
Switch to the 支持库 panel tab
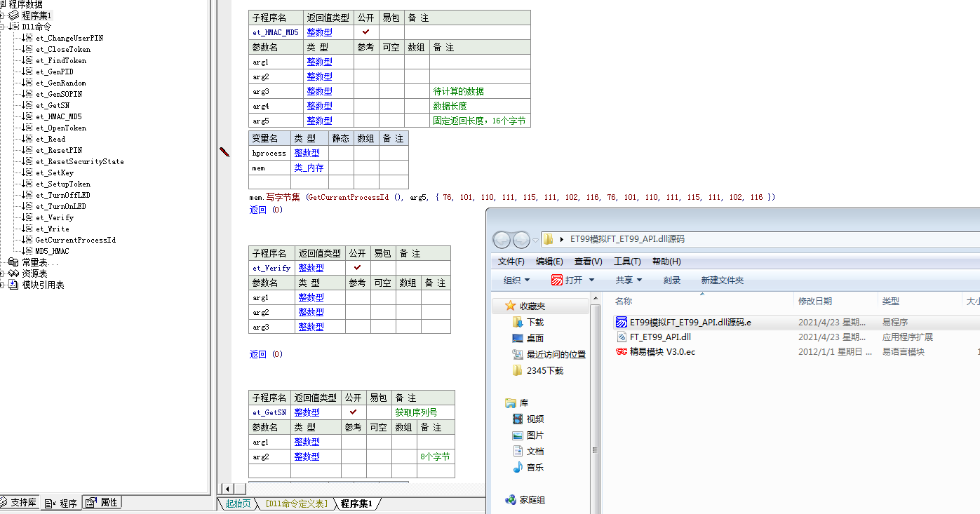pyautogui.click(x=20, y=503)
